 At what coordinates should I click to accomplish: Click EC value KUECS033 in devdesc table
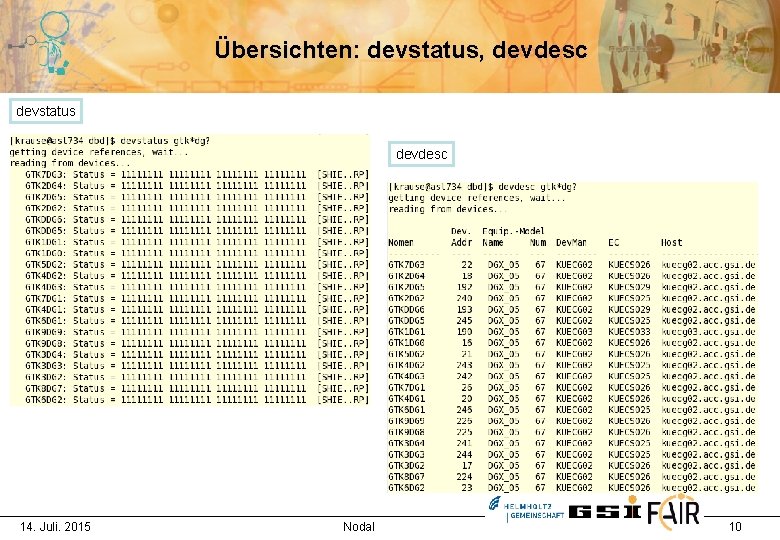(x=629, y=332)
